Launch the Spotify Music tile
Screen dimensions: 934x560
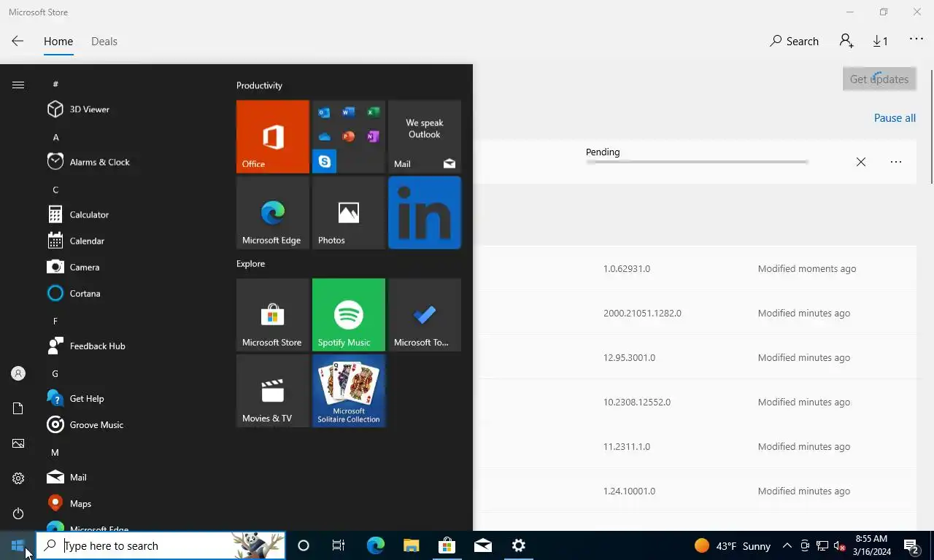tap(349, 315)
